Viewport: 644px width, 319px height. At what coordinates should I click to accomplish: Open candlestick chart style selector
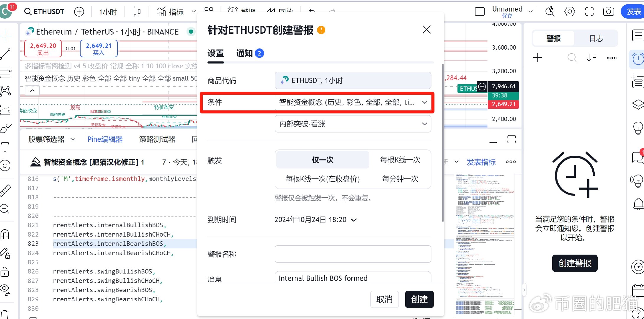tap(137, 12)
